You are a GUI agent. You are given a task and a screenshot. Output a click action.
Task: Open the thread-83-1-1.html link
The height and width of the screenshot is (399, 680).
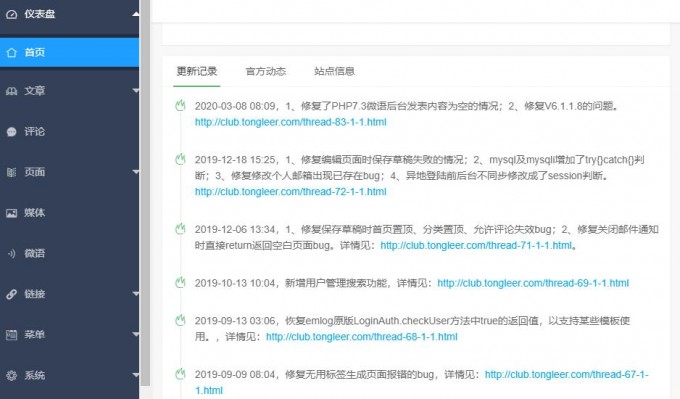(x=291, y=122)
